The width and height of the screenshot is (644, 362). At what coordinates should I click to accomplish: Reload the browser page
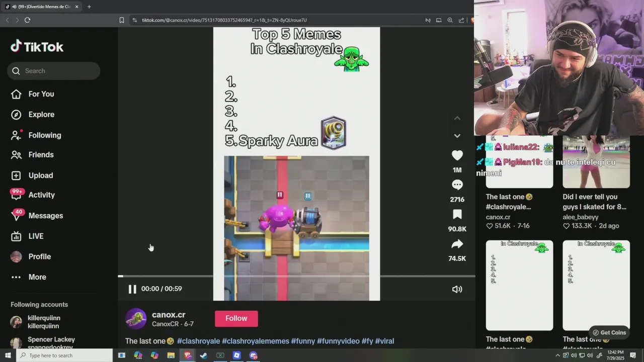27,20
